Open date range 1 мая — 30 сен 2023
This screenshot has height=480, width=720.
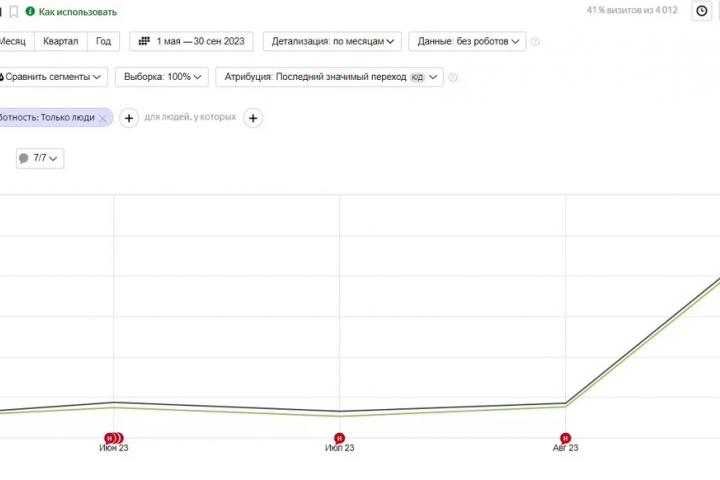[x=191, y=41]
